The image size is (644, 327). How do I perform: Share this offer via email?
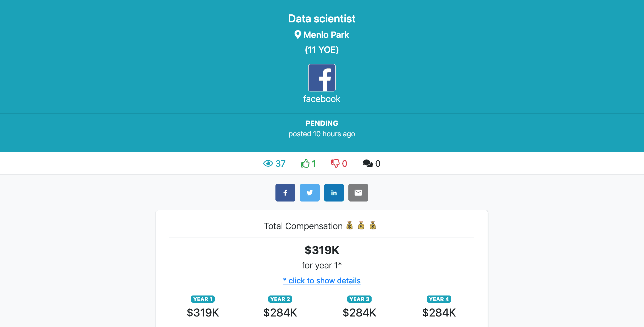point(358,193)
